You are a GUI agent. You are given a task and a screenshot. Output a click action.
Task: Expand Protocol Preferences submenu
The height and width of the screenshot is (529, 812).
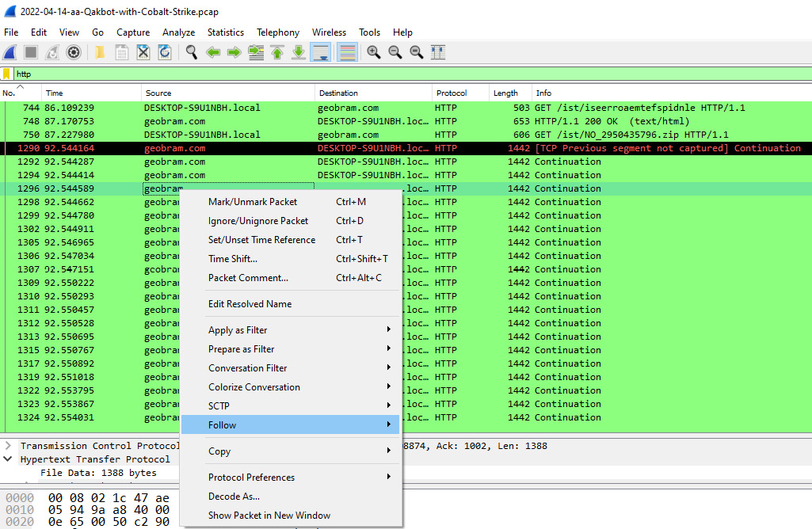tap(291, 478)
